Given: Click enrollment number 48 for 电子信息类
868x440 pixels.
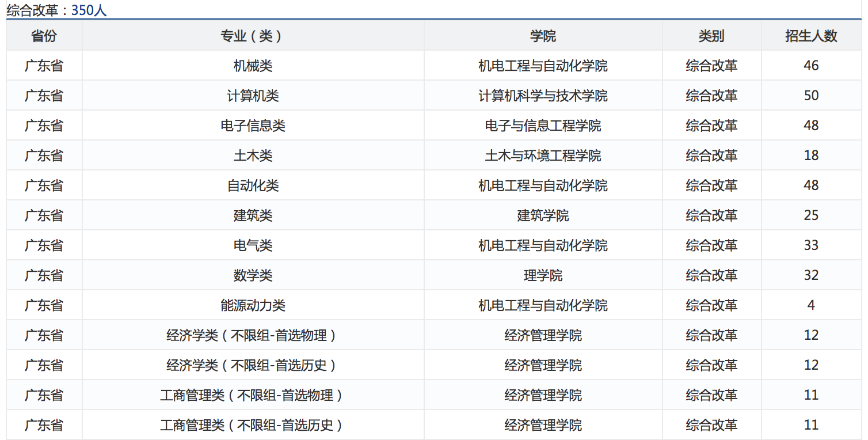Looking at the screenshot, I should (x=811, y=126).
